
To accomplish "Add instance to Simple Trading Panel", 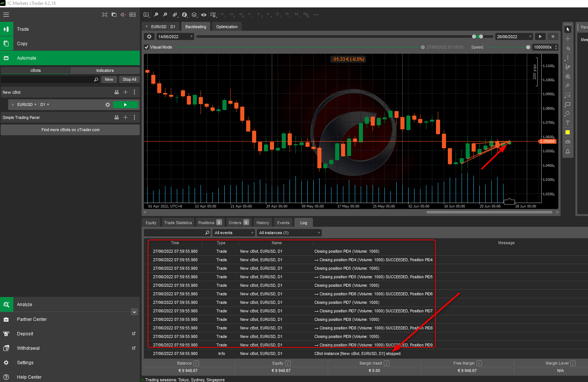I will click(125, 117).
